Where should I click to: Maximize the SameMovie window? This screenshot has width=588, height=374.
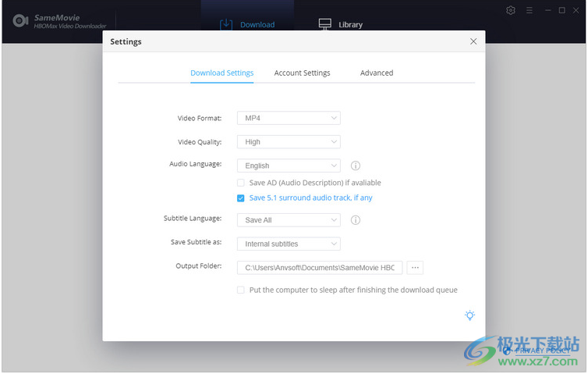pos(561,10)
